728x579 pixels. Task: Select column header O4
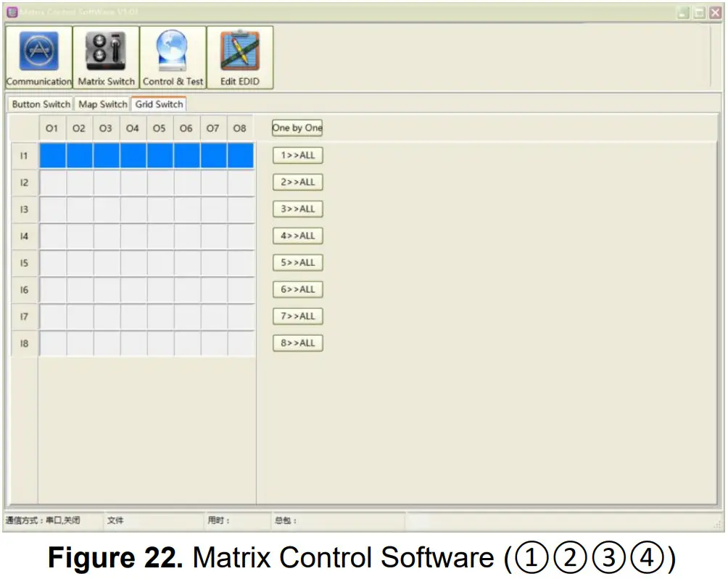point(133,128)
